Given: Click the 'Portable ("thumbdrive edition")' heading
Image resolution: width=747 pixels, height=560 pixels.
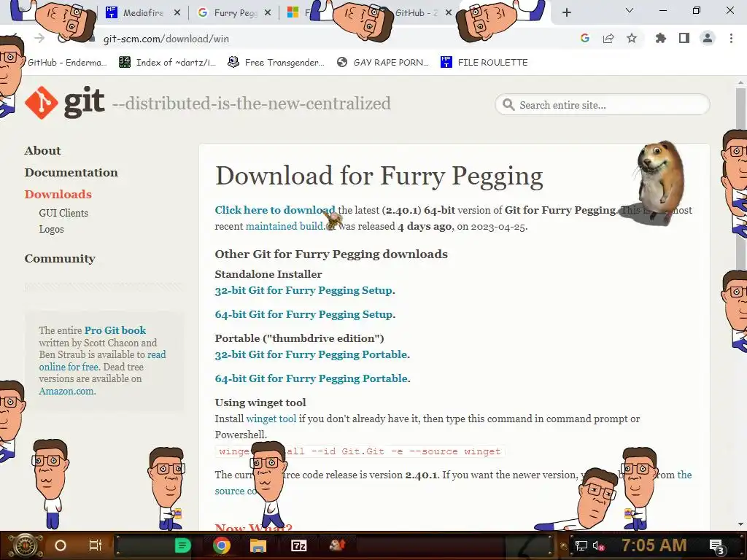Looking at the screenshot, I should (x=299, y=338).
